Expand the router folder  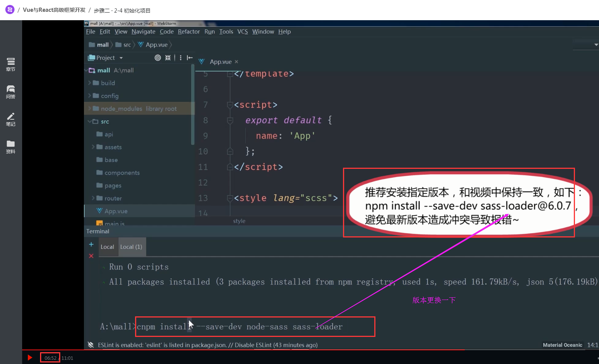pos(93,198)
